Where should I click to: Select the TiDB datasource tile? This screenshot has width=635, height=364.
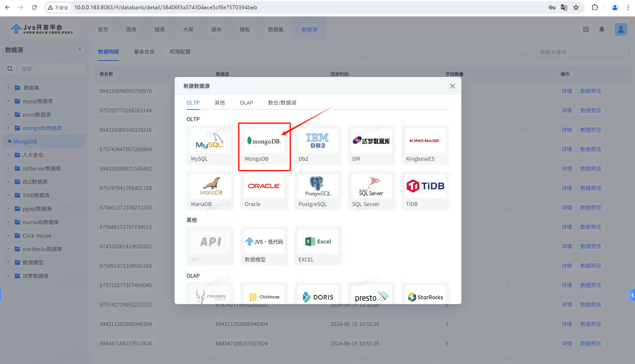click(x=425, y=191)
